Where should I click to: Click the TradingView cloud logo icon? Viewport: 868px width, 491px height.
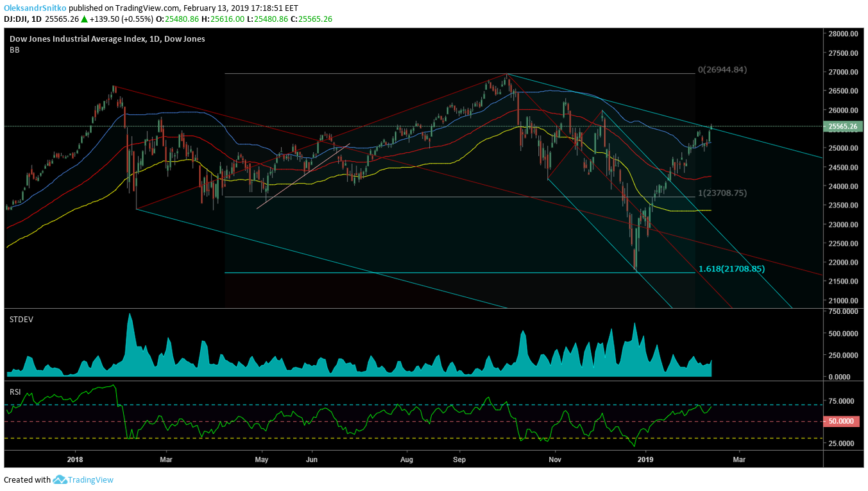point(60,479)
